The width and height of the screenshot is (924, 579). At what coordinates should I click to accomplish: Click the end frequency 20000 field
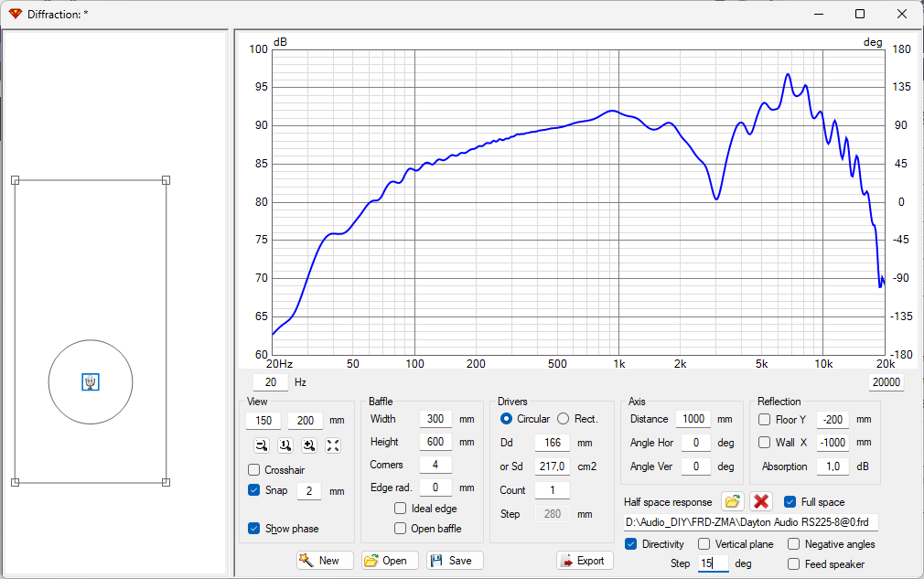(886, 382)
